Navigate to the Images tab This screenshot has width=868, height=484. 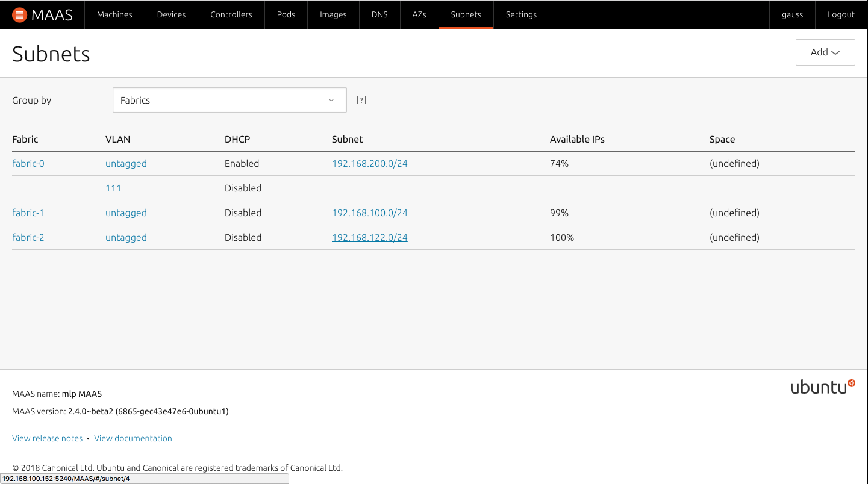click(x=333, y=14)
